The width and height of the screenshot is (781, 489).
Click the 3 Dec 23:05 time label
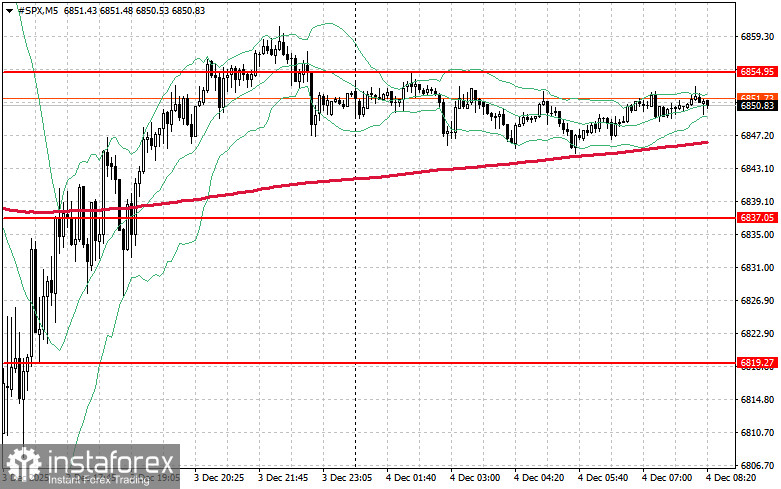pyautogui.click(x=347, y=478)
